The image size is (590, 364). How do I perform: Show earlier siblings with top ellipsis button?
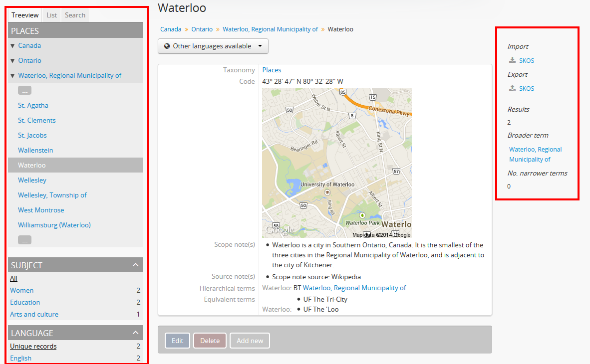[25, 91]
